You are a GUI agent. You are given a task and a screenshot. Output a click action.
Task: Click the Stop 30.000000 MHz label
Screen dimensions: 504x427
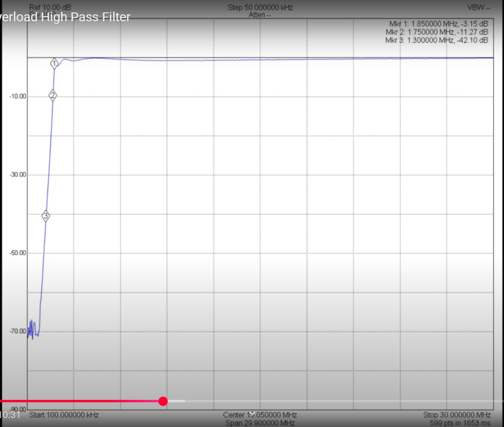coord(456,415)
